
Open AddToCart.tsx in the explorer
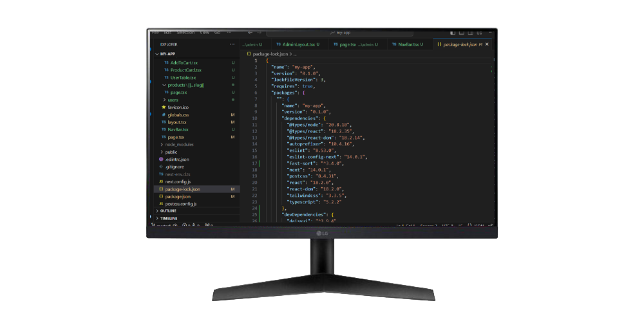(196, 63)
